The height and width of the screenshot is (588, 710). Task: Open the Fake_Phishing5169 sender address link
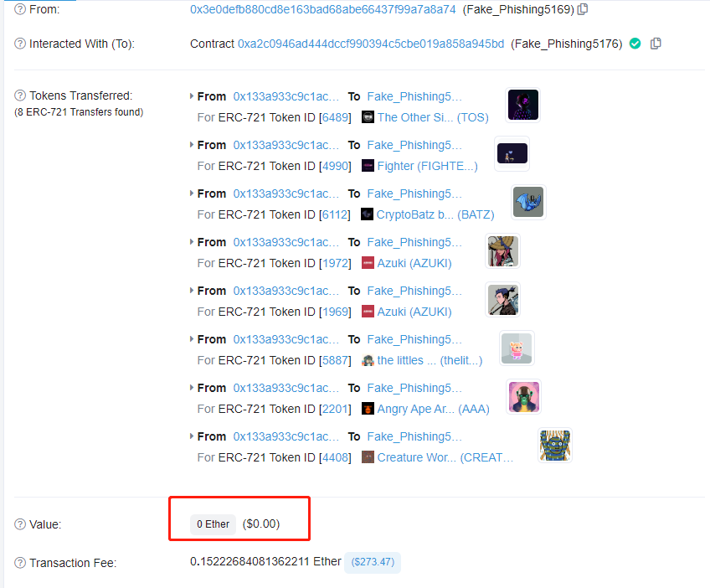[x=323, y=9]
